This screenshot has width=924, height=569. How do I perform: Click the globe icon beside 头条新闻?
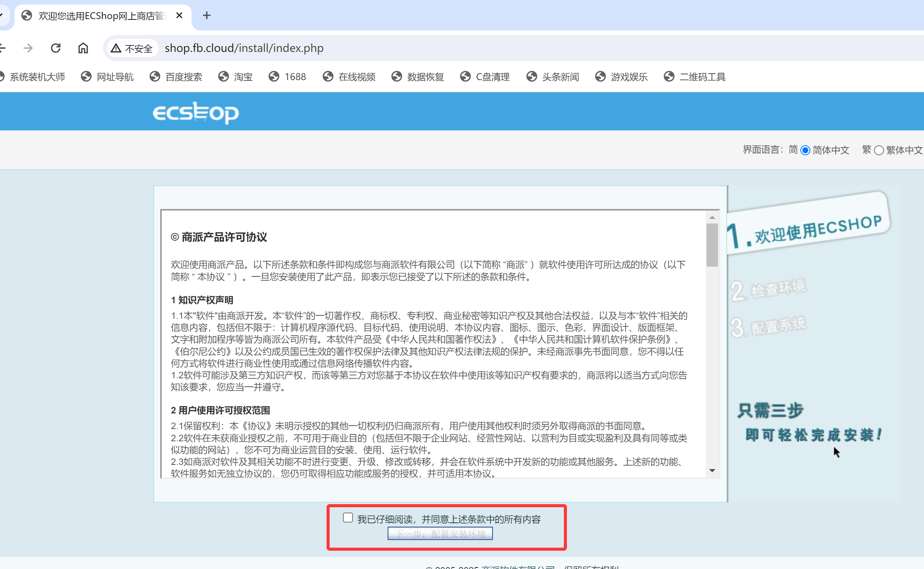[532, 77]
